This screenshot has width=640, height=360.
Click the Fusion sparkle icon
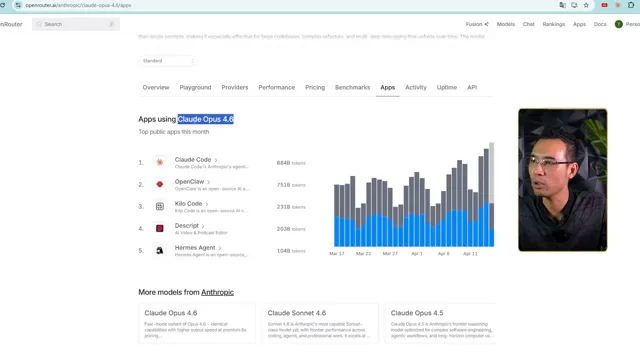[487, 24]
